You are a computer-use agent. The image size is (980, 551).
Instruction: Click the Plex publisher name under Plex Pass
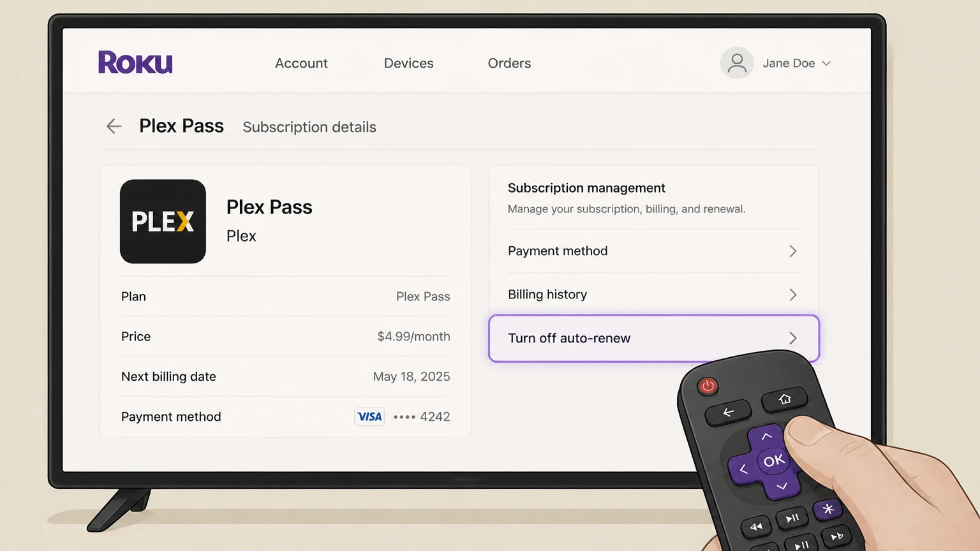pos(241,236)
